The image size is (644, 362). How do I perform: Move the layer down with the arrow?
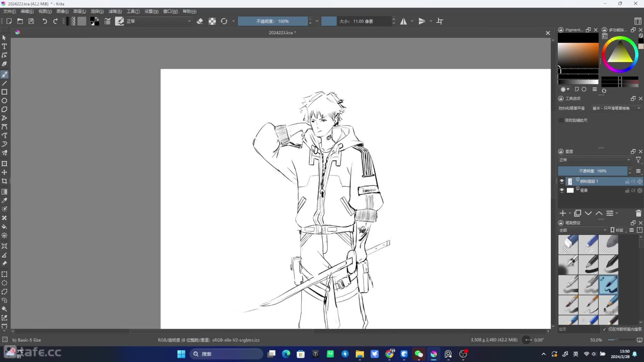click(x=588, y=213)
